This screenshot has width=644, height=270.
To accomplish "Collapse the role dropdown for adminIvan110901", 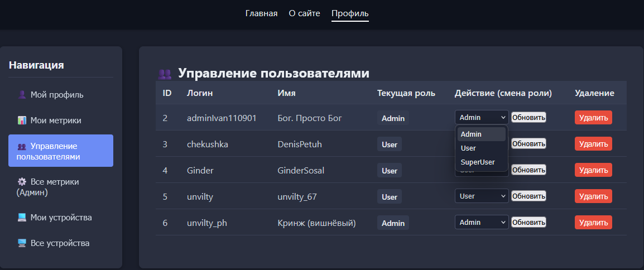I will (x=482, y=117).
